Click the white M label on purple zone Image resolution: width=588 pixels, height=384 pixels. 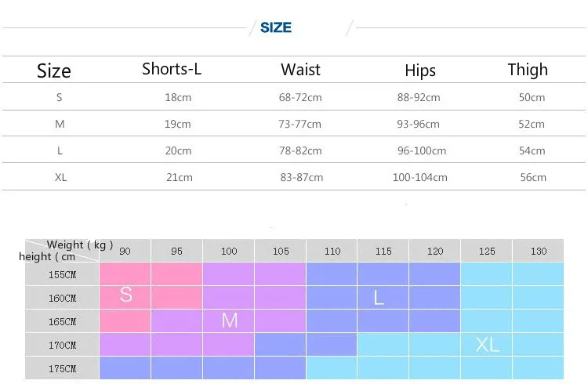(229, 320)
